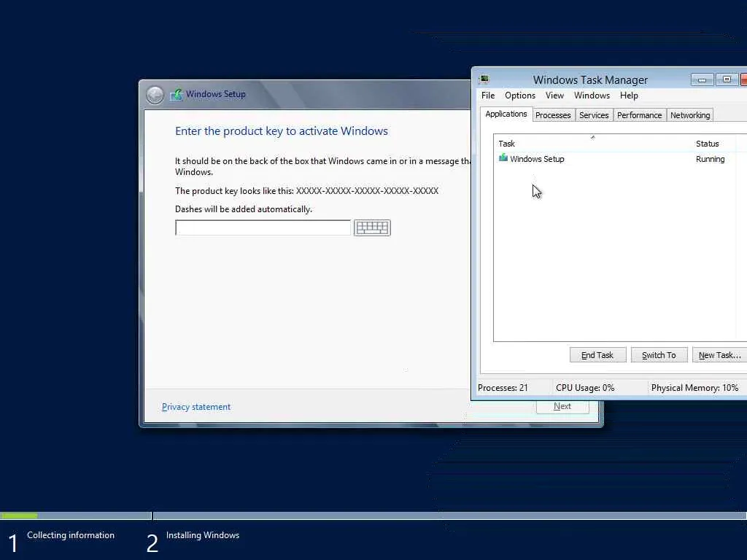Open the Windows menu in Task Manager
The image size is (747, 560).
(x=592, y=96)
